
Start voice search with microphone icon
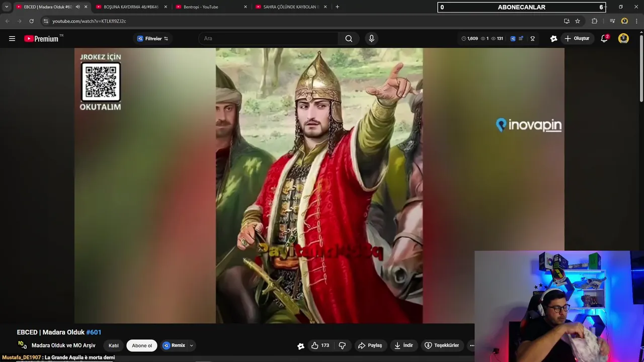(371, 39)
